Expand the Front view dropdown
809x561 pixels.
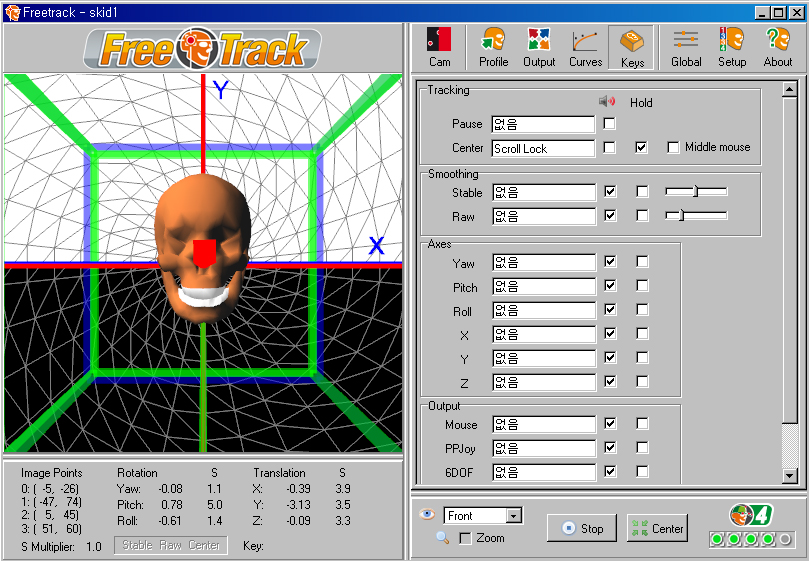click(x=514, y=516)
